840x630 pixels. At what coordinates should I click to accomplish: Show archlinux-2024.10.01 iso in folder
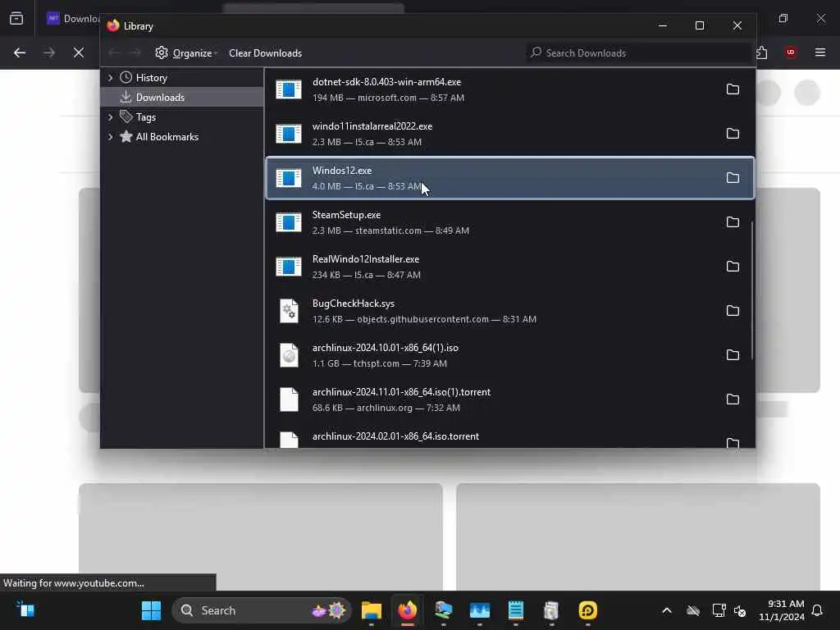[733, 354]
